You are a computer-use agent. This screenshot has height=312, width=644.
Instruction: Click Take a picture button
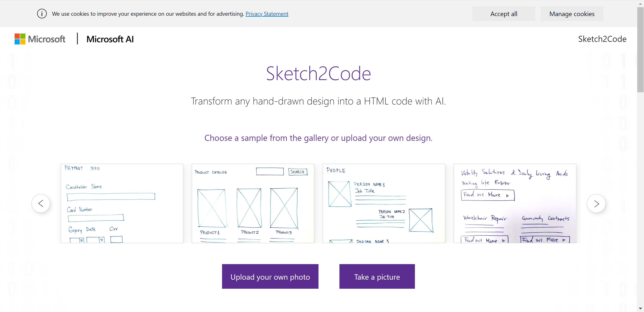[x=377, y=276]
